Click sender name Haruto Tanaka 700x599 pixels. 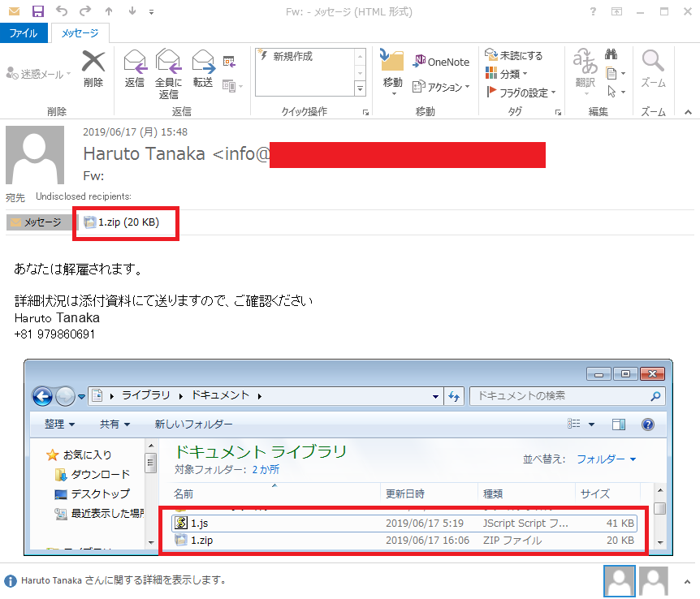pos(144,153)
